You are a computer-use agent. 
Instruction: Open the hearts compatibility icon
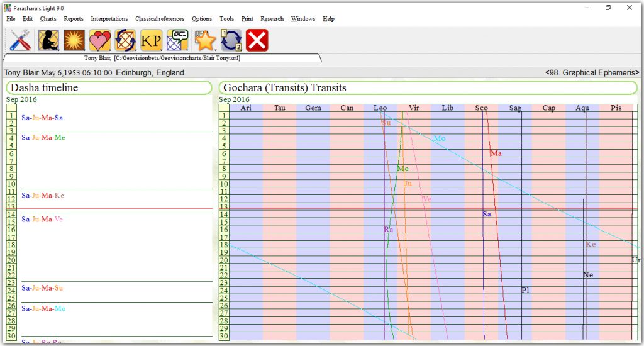pyautogui.click(x=99, y=41)
